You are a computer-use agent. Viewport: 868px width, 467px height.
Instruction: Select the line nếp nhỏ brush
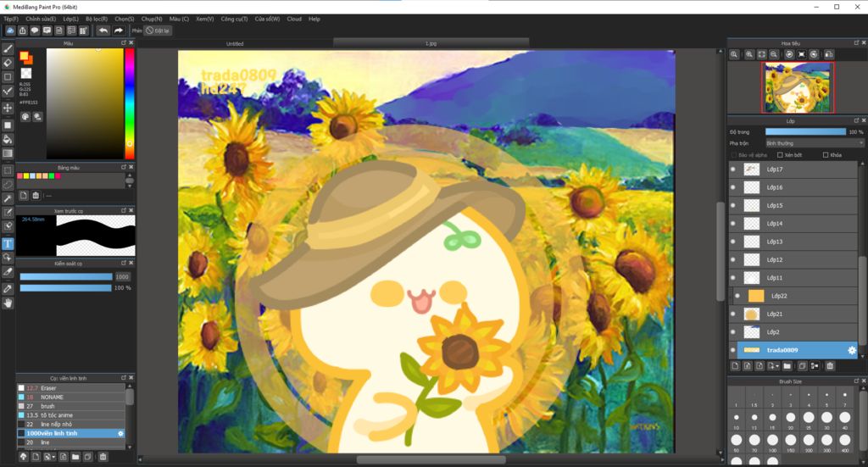(x=71, y=425)
